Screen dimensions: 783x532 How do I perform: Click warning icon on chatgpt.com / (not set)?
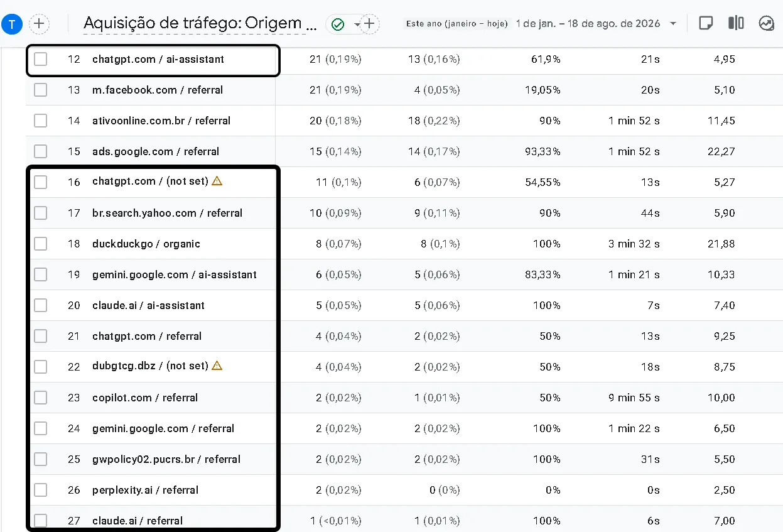coord(217,181)
